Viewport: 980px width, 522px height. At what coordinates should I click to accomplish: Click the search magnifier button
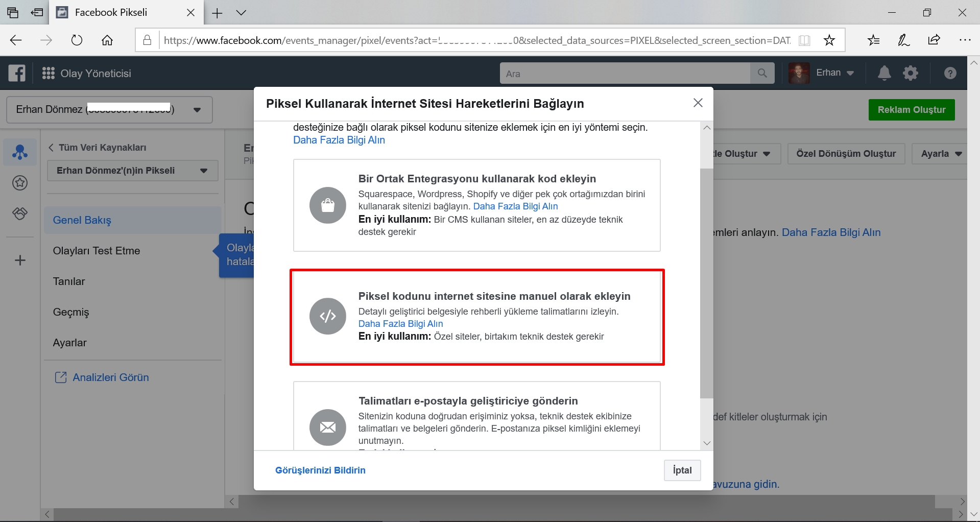[x=762, y=73]
